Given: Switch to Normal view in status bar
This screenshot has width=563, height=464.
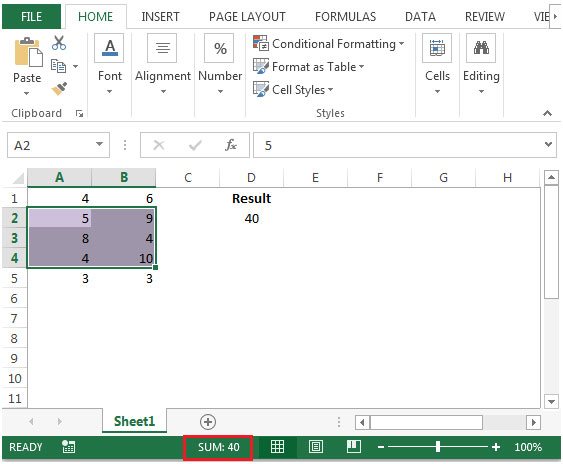Looking at the screenshot, I should (277, 447).
